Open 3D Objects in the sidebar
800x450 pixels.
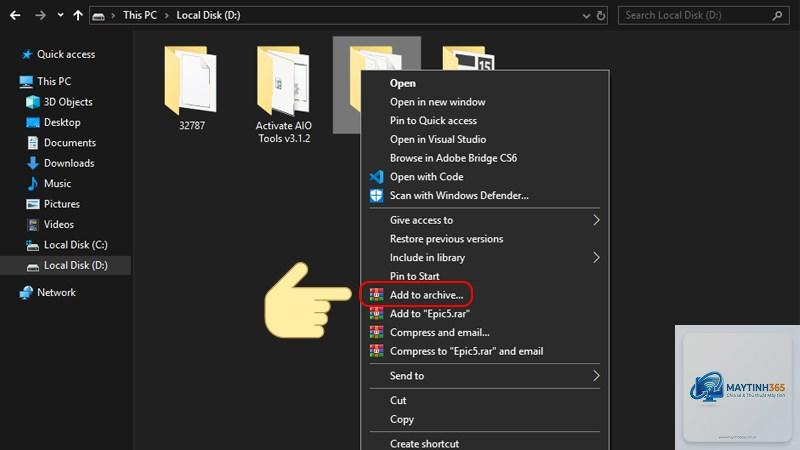coord(59,102)
